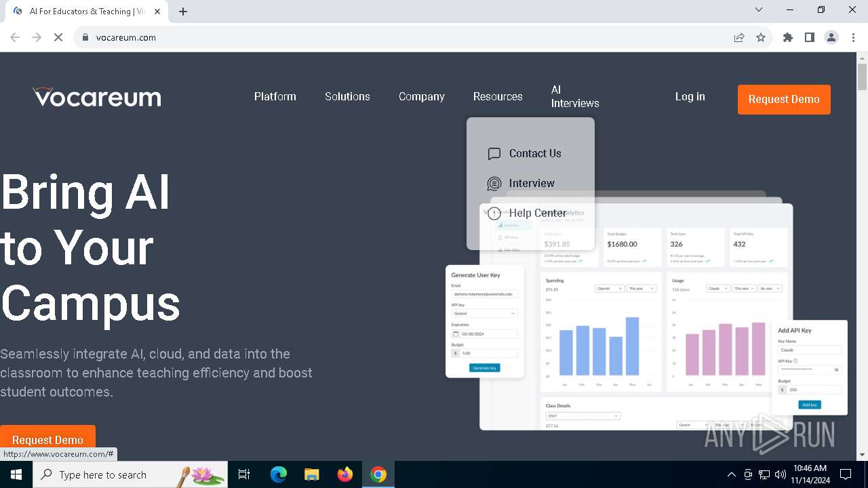
Task: Open the Claude dropdown in Usage chart
Action: coord(717,288)
